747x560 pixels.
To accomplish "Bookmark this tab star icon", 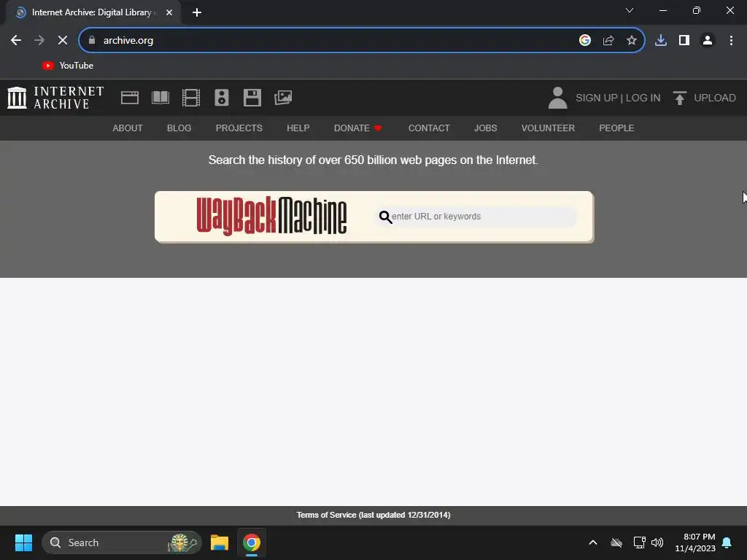I will (632, 41).
